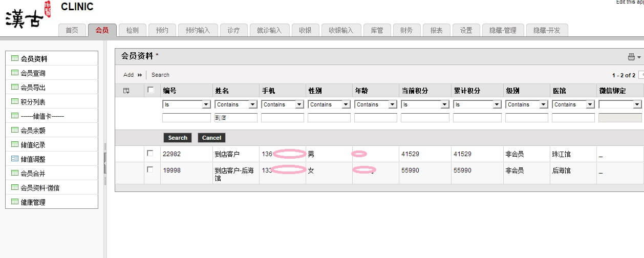Click the column settings icon in table header

coord(126,91)
